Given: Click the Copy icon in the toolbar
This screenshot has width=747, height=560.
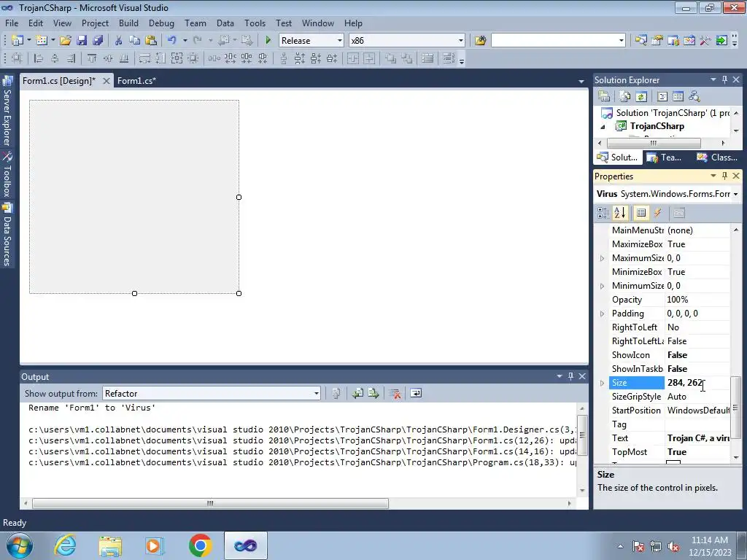Looking at the screenshot, I should (135, 41).
